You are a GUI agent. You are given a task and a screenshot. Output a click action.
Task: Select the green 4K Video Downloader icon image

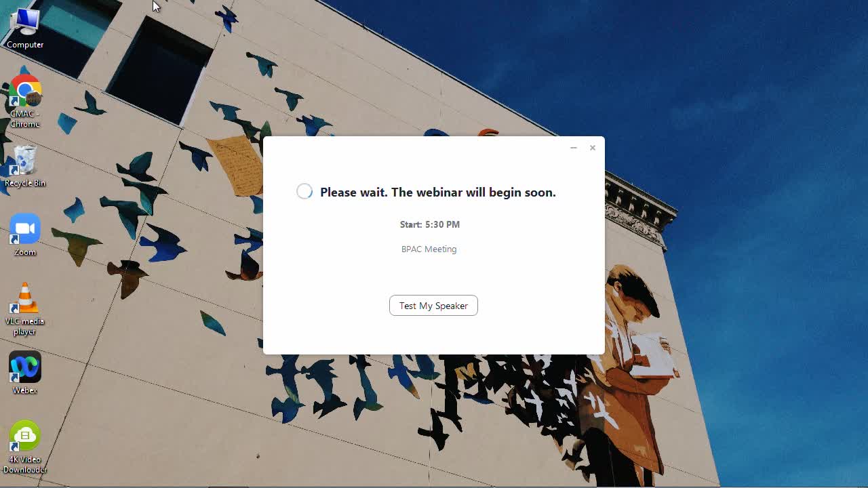click(x=25, y=436)
